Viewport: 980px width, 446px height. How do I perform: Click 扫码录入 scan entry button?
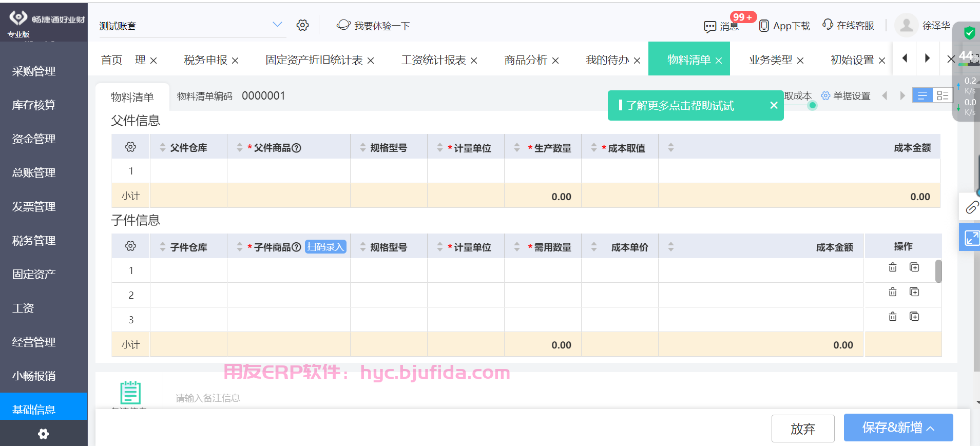pyautogui.click(x=325, y=247)
